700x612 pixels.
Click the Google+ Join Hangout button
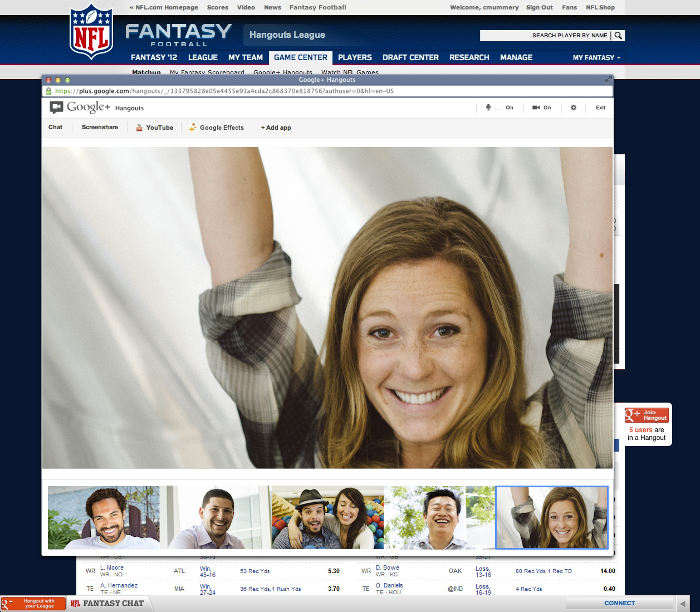pos(647,415)
